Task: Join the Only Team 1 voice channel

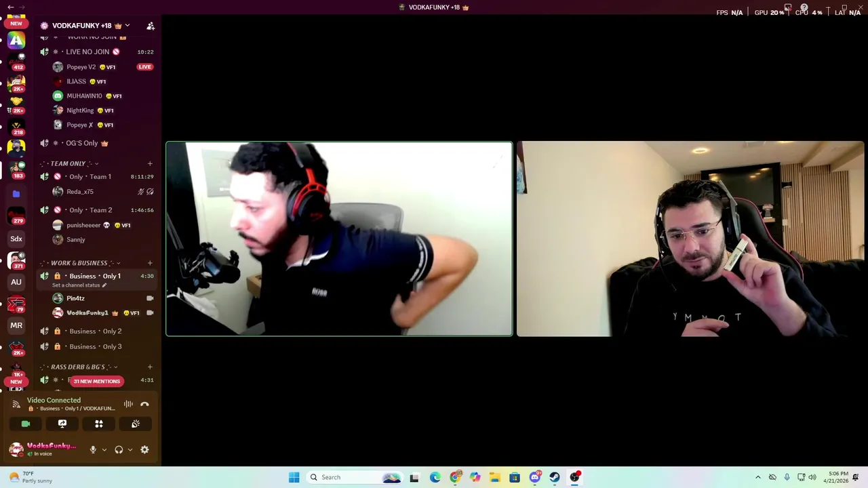Action: [97, 176]
